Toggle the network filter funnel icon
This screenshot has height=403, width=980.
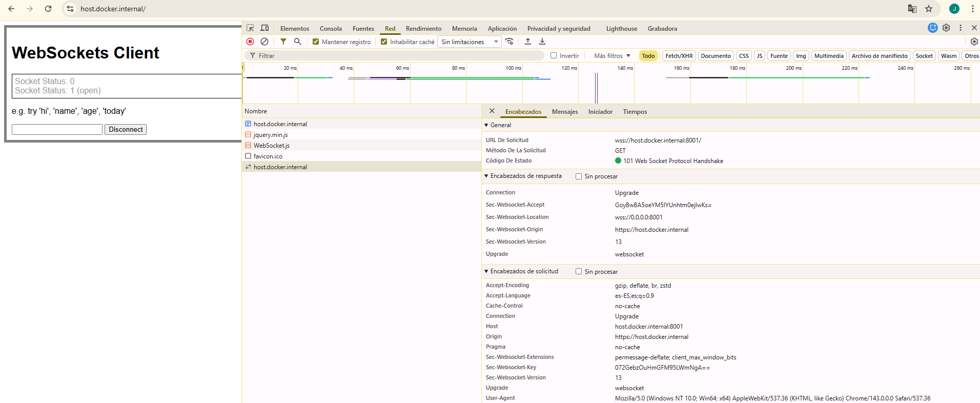pyautogui.click(x=283, y=42)
